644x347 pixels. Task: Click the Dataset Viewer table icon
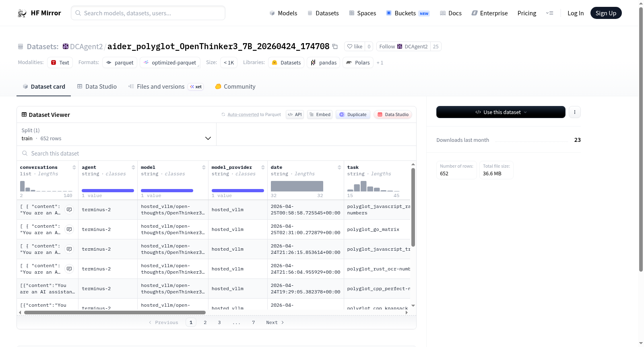tap(24, 115)
